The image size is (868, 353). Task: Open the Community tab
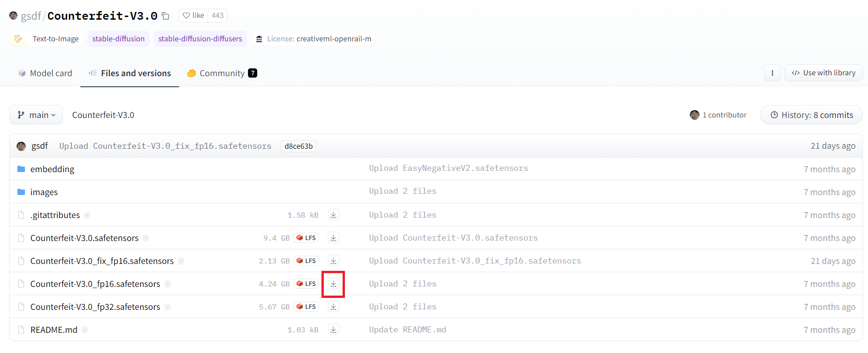[222, 73]
